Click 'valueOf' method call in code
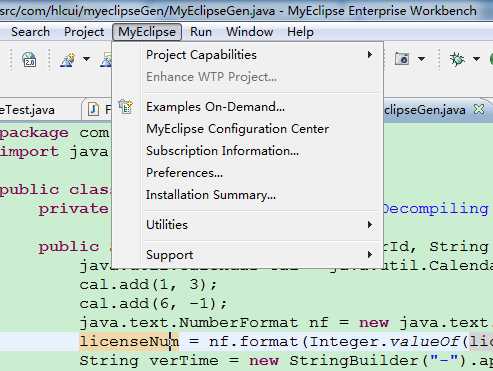This screenshot has height=371, width=493. click(425, 342)
